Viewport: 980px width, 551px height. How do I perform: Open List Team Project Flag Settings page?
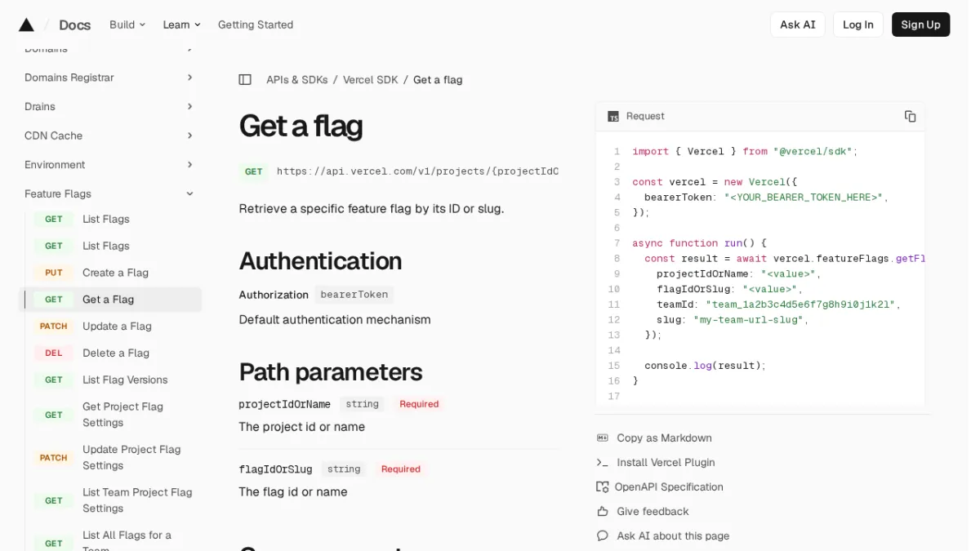tap(137, 500)
